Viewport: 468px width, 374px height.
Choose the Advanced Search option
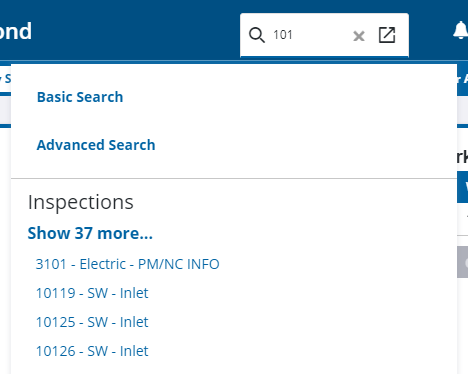96,145
